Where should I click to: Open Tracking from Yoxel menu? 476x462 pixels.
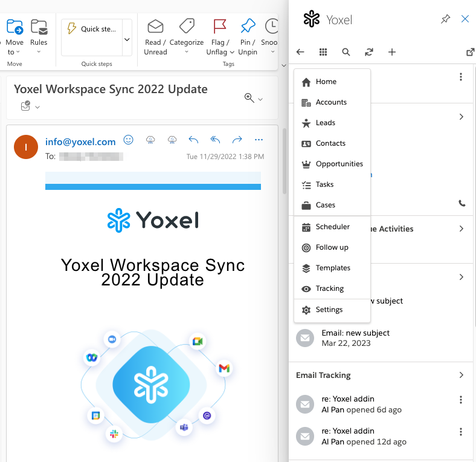(332, 288)
